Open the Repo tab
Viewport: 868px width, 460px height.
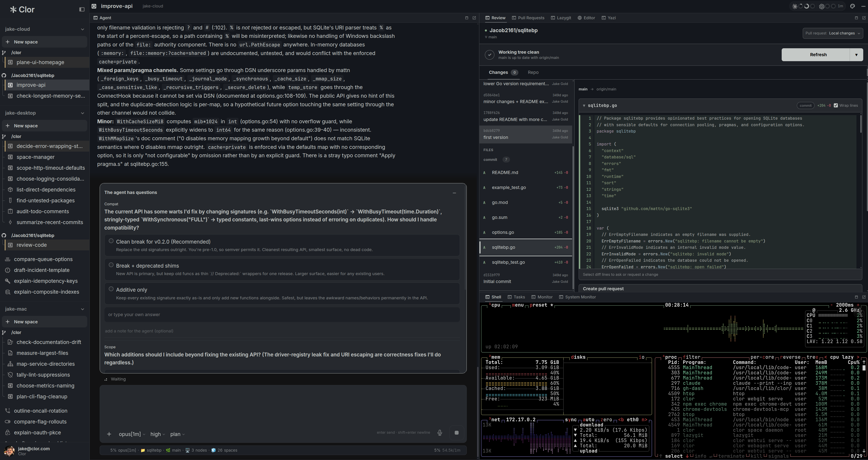point(533,73)
